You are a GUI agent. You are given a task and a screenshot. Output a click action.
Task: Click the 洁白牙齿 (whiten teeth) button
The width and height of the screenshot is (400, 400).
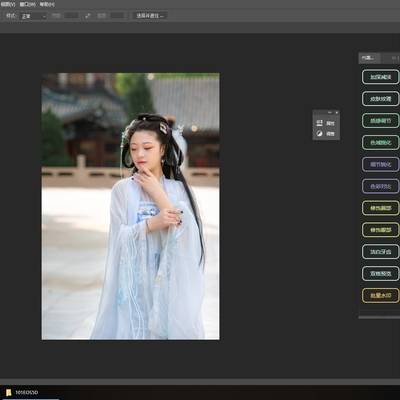click(380, 252)
